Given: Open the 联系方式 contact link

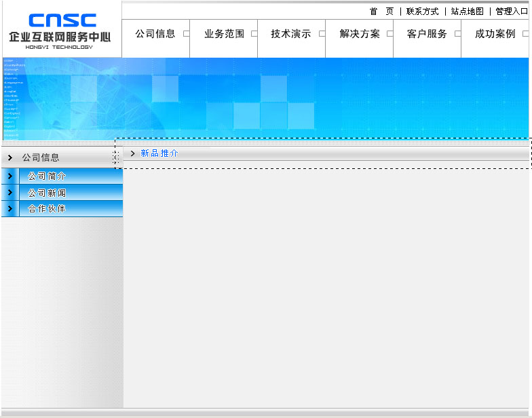Looking at the screenshot, I should pyautogui.click(x=422, y=12).
